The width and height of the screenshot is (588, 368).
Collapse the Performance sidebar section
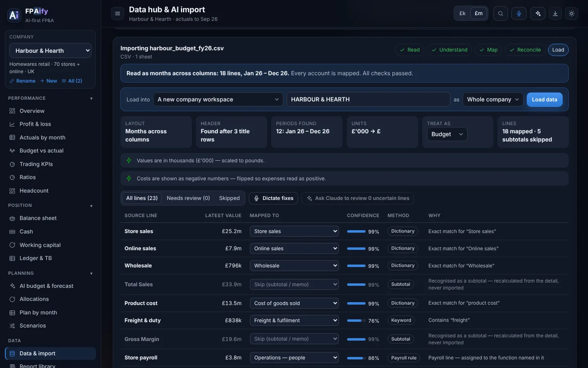pyautogui.click(x=91, y=99)
